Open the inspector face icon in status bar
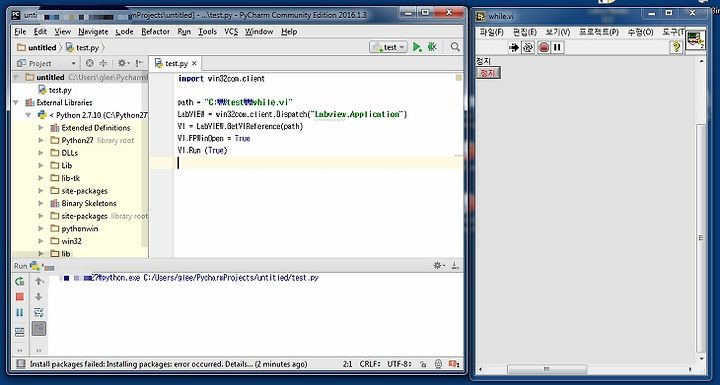The height and width of the screenshot is (385, 720). click(x=439, y=364)
